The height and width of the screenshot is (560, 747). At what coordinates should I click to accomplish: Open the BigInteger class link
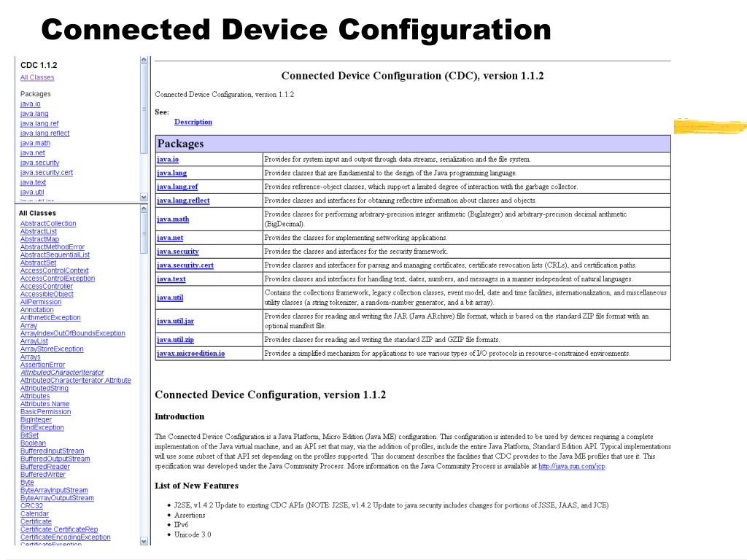36,419
